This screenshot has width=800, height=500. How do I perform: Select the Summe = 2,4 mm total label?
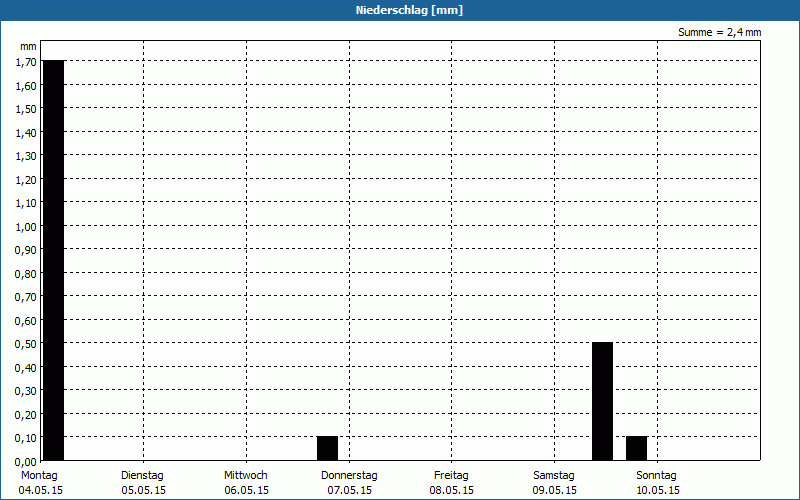(x=719, y=32)
